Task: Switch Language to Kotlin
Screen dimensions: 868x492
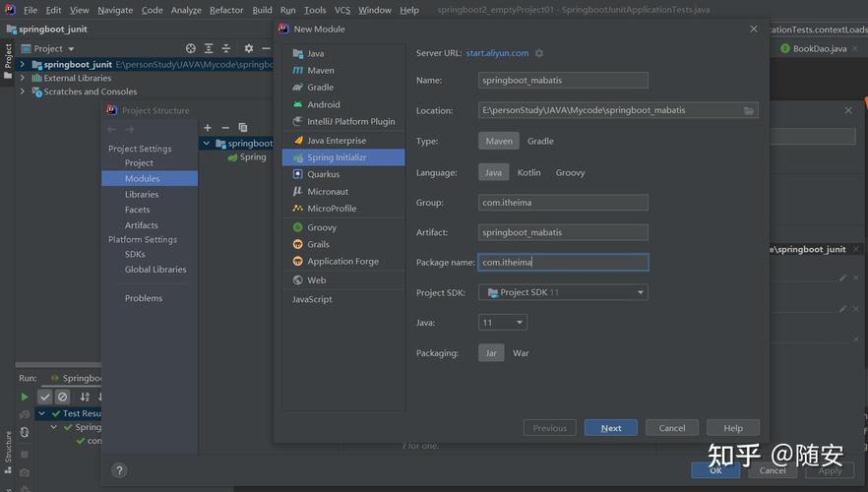Action: pos(528,173)
